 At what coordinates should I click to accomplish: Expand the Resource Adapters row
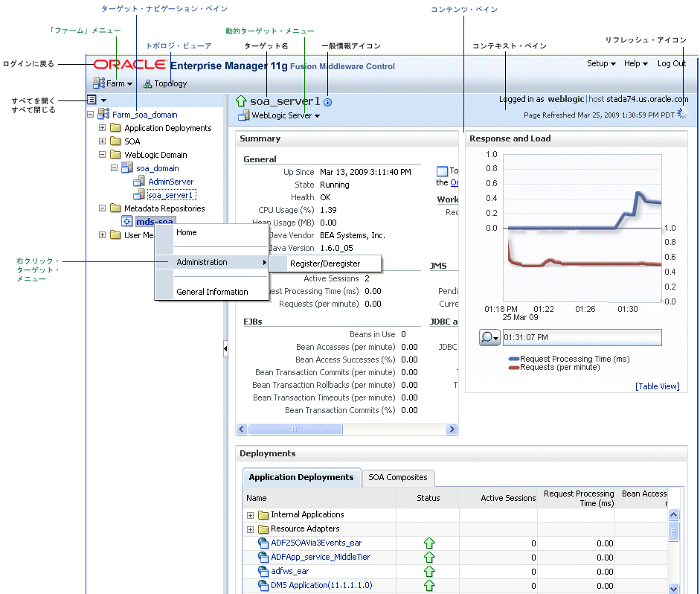pyautogui.click(x=250, y=529)
